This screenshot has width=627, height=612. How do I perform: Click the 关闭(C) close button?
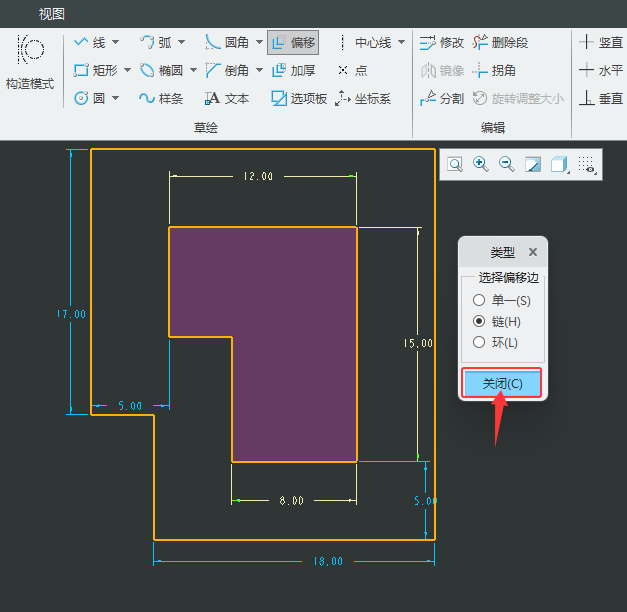[x=502, y=383]
